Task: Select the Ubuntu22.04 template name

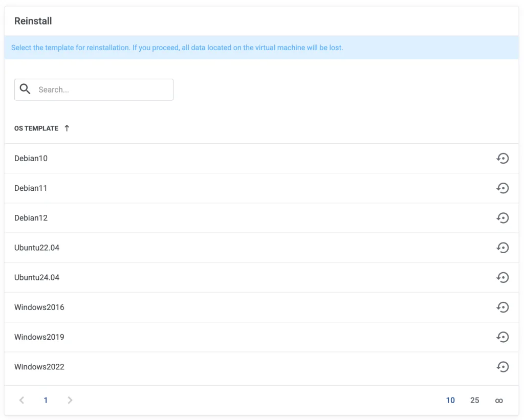Action: point(37,248)
